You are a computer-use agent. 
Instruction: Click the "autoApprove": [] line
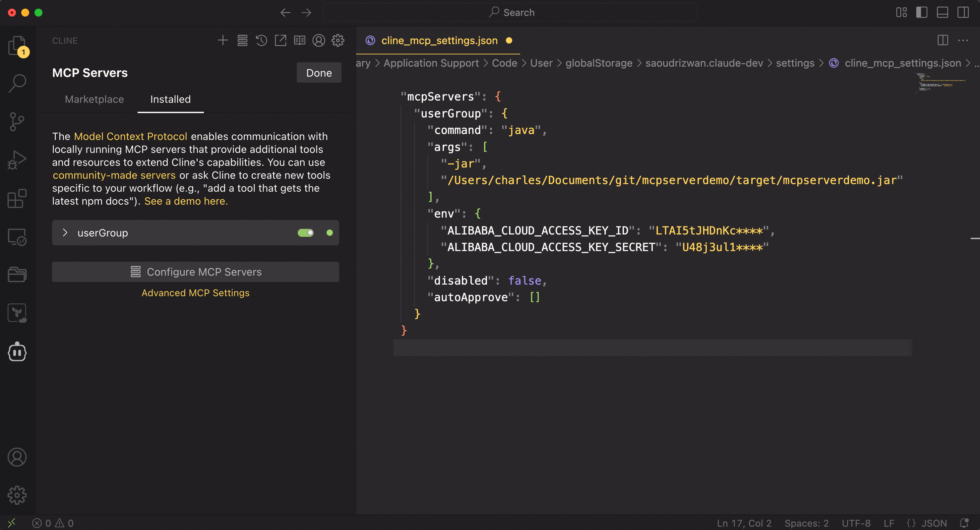(x=483, y=297)
